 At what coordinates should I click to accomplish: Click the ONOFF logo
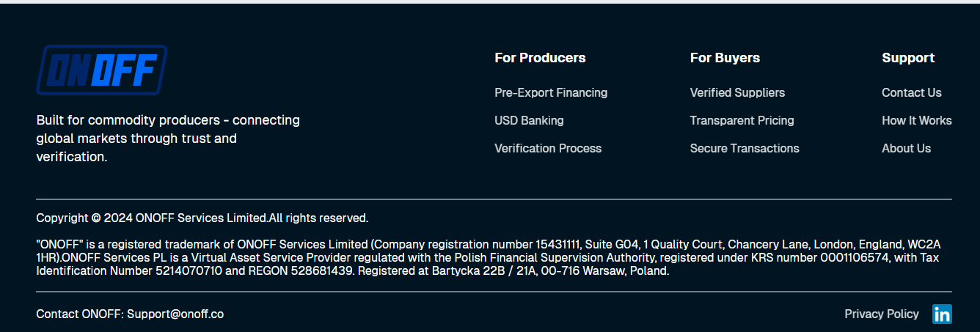(102, 70)
